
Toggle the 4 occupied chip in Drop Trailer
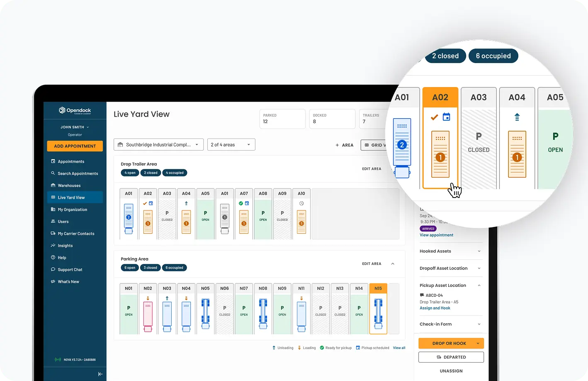[x=175, y=173]
